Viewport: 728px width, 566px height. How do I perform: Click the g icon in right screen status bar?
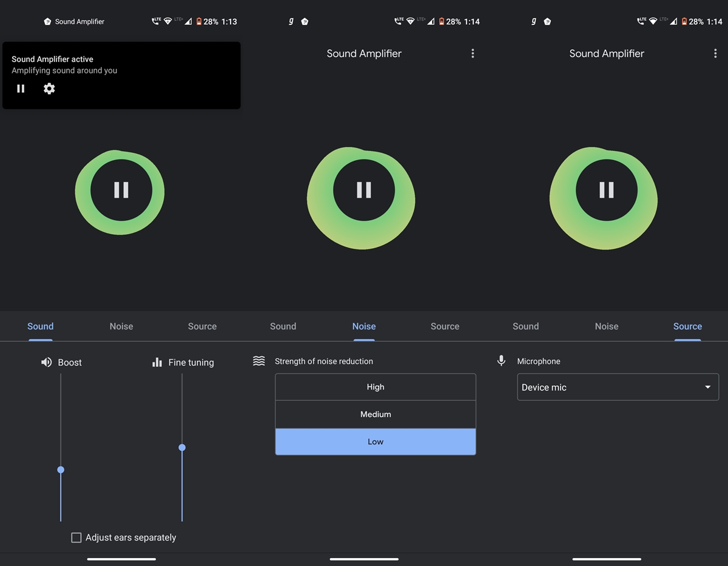534,21
